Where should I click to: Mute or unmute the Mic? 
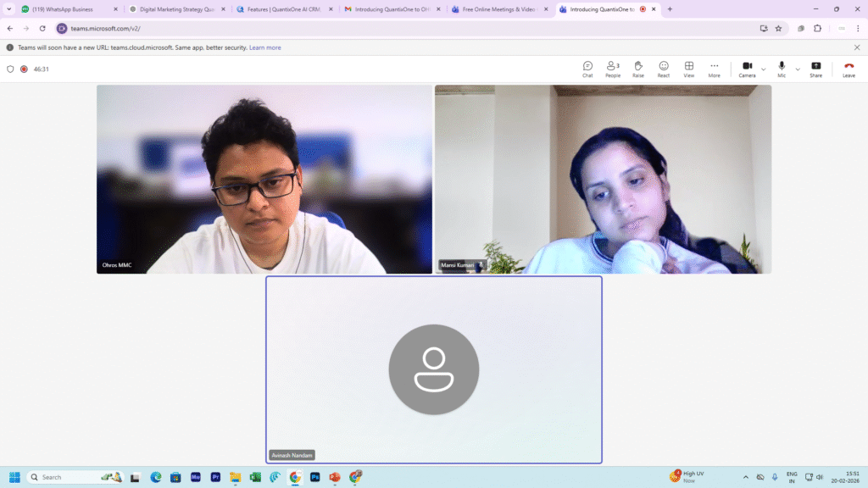pos(782,68)
